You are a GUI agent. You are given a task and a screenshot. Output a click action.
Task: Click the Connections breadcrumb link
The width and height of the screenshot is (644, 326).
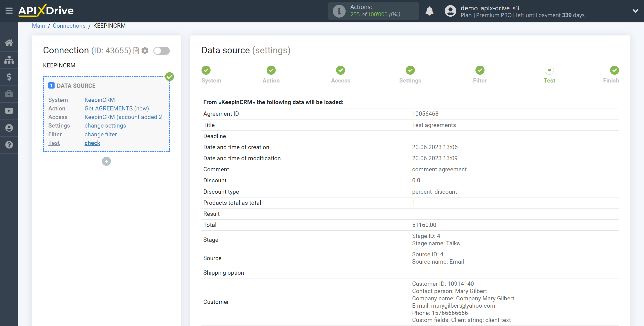point(69,26)
